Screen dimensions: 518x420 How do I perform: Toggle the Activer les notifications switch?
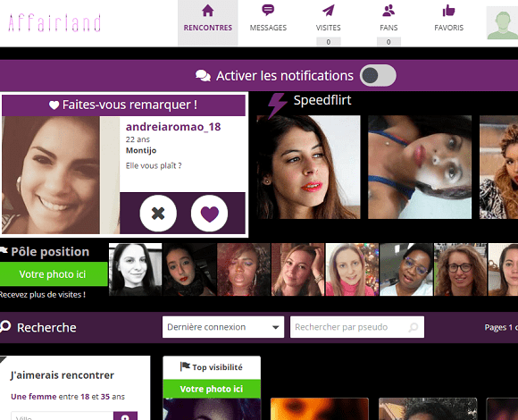coord(378,76)
